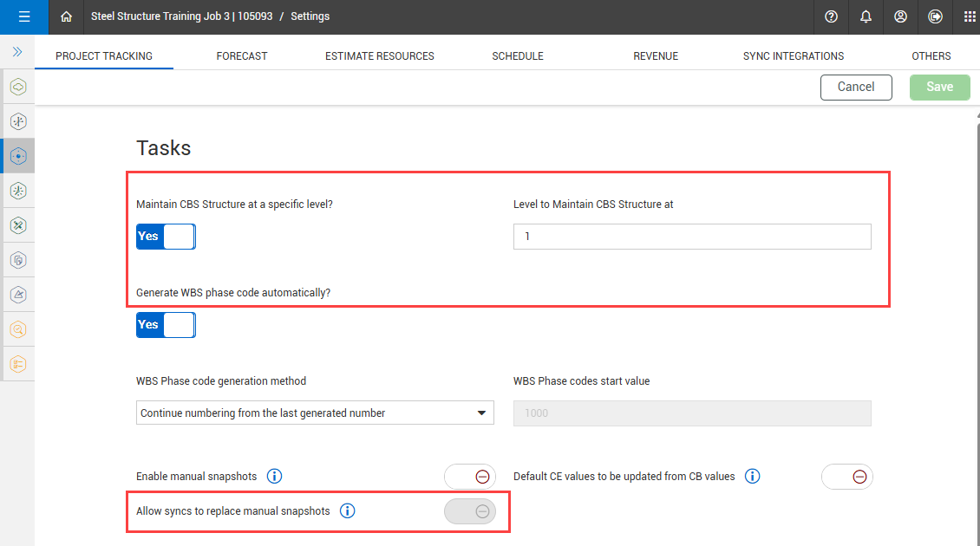Toggle Generate WBS phase code automatically
The width and height of the screenshot is (980, 546).
point(166,325)
